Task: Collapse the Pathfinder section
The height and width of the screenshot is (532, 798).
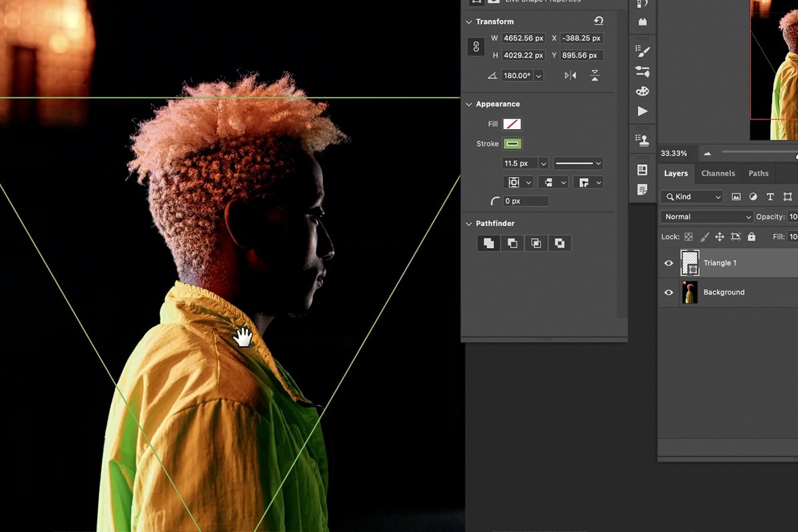Action: 469,224
